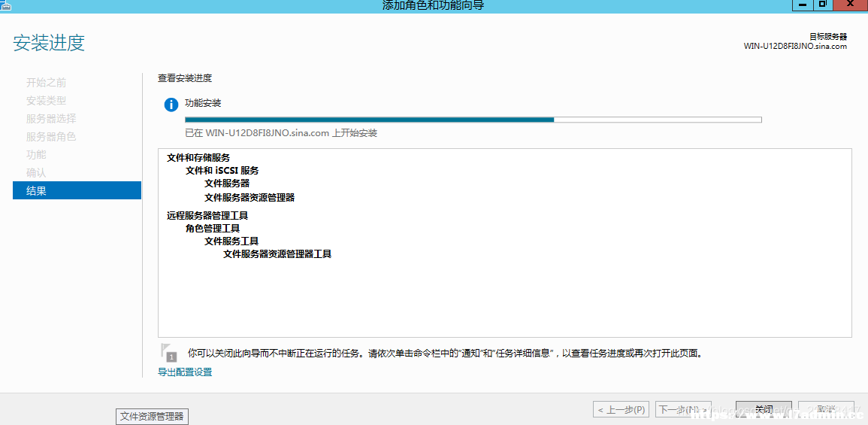Select the highlighted 结果 step in the sidebar

[x=77, y=190]
